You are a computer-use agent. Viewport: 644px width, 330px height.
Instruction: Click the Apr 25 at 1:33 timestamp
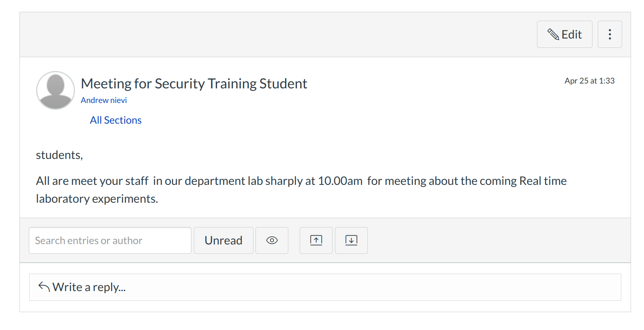pyautogui.click(x=589, y=81)
